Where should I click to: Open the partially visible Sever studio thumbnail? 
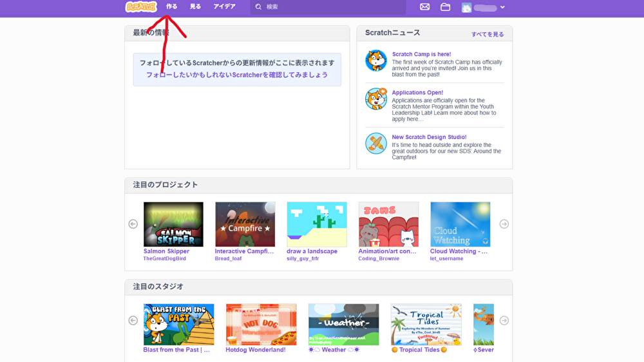click(484, 325)
